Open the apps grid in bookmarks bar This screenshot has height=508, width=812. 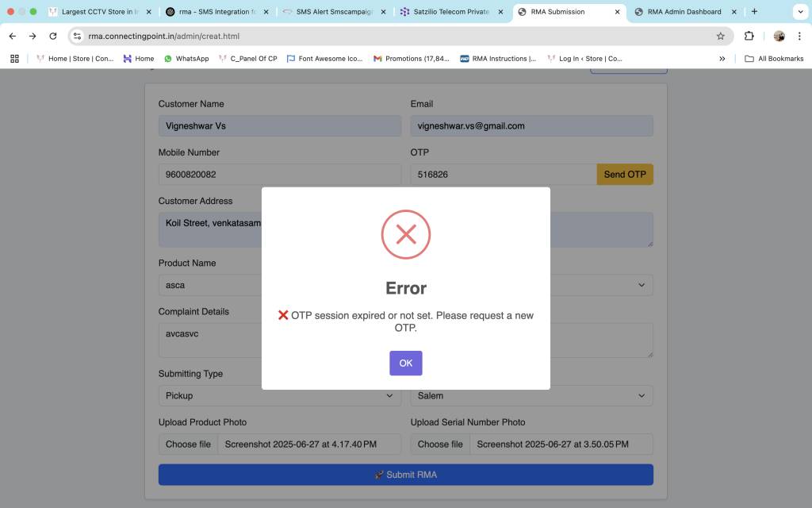(14, 59)
